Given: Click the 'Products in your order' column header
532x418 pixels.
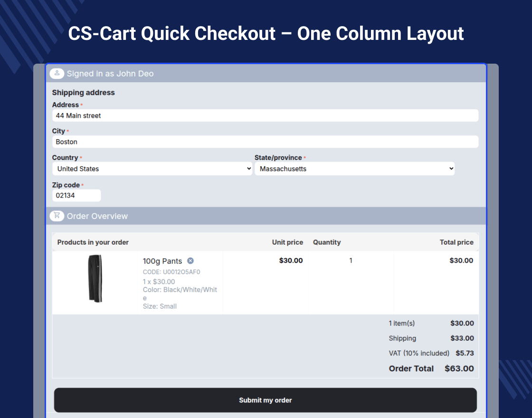Looking at the screenshot, I should (93, 242).
